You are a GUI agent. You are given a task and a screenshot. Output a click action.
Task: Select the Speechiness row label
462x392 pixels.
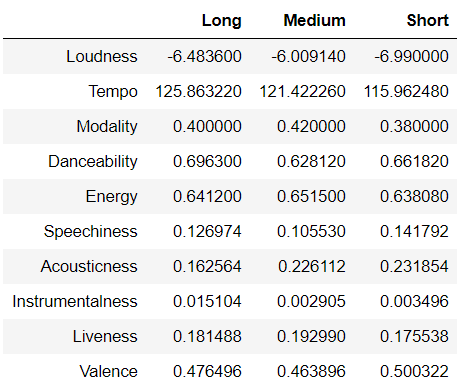tap(90, 232)
